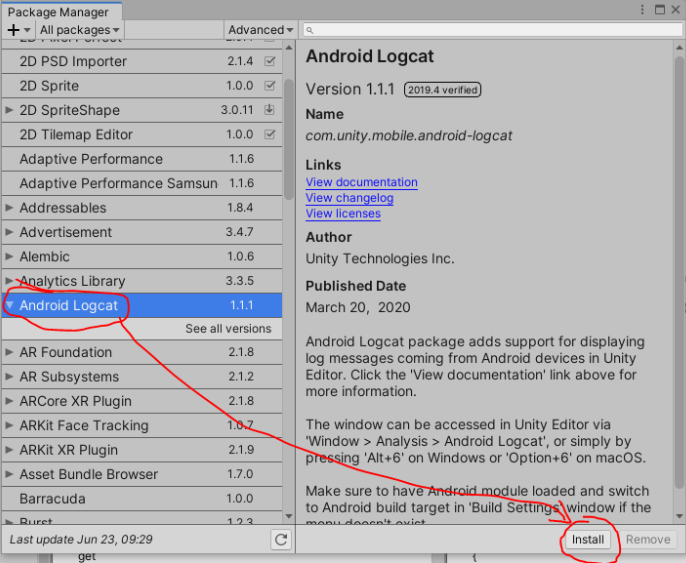Select the Android Logcat package row
Screen dimensions: 686x563
142,305
